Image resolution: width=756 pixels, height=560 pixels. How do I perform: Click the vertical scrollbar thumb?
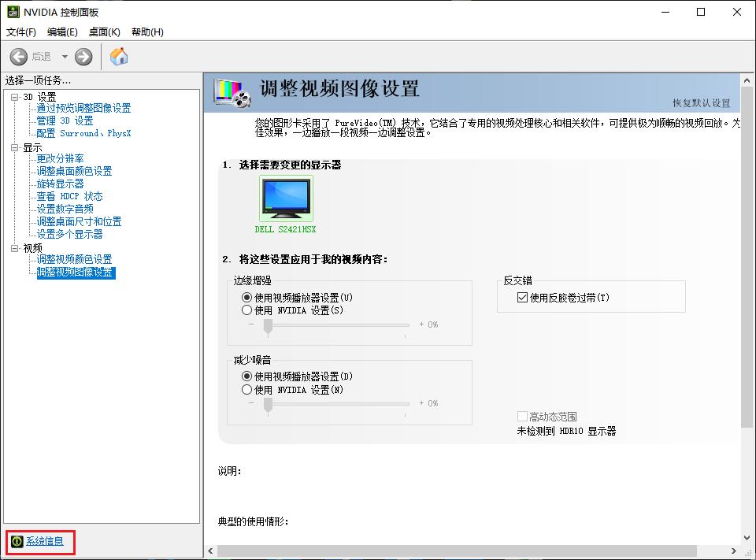tap(747, 257)
